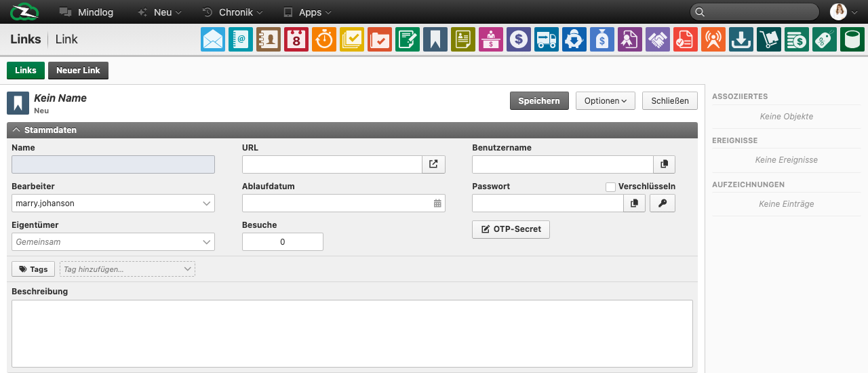Focus the Name input field
Image resolution: width=868 pixels, height=373 pixels.
click(x=113, y=164)
